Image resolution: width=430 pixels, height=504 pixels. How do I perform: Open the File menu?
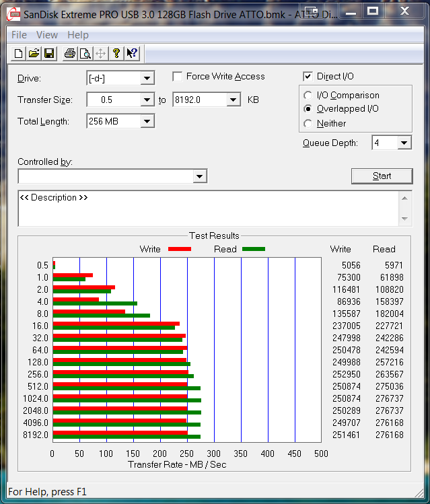tap(19, 35)
